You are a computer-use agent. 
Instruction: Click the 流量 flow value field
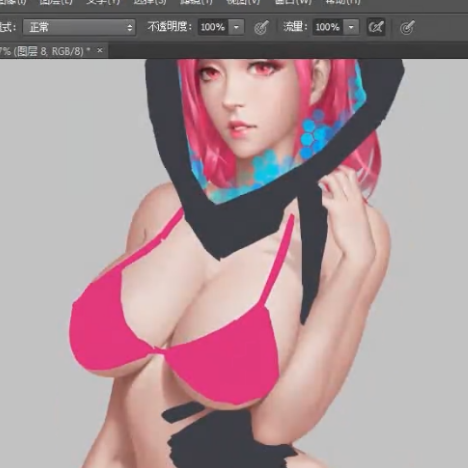328,27
